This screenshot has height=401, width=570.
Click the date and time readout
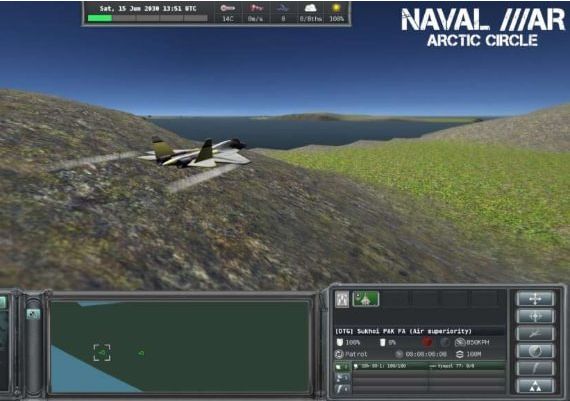coord(148,8)
